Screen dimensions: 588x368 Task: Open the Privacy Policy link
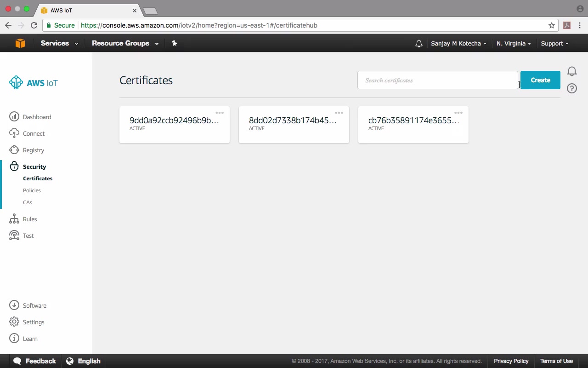pyautogui.click(x=511, y=361)
